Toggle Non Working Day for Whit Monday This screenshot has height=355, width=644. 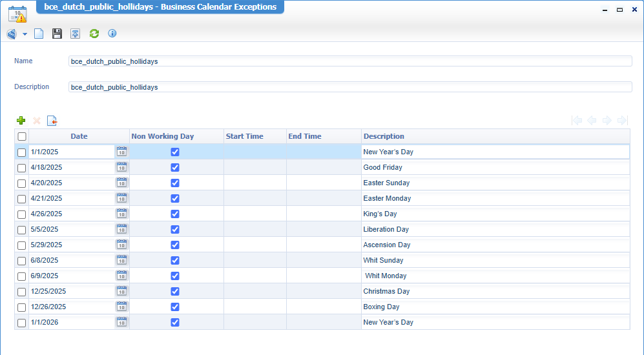tap(175, 276)
